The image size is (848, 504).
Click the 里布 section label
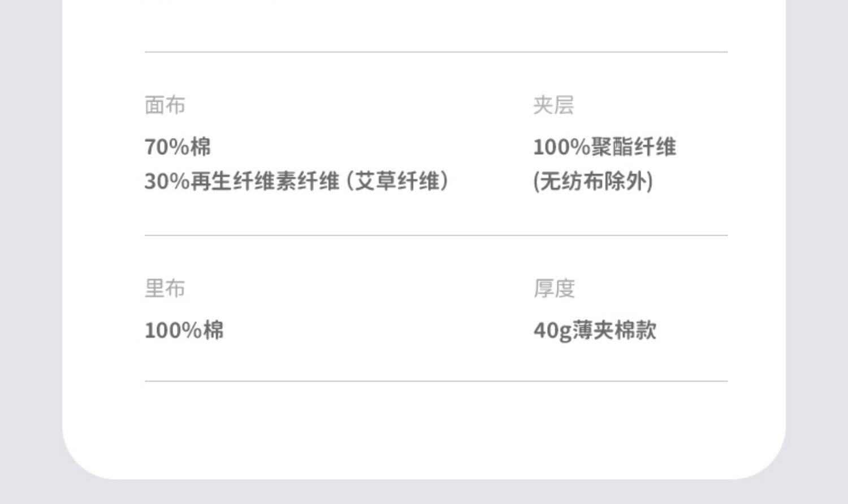click(165, 288)
